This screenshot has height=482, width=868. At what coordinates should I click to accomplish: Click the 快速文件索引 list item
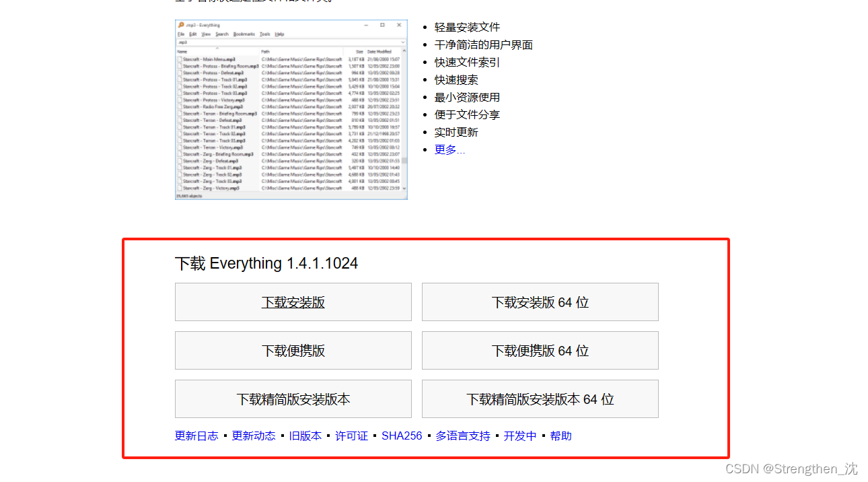click(x=467, y=62)
